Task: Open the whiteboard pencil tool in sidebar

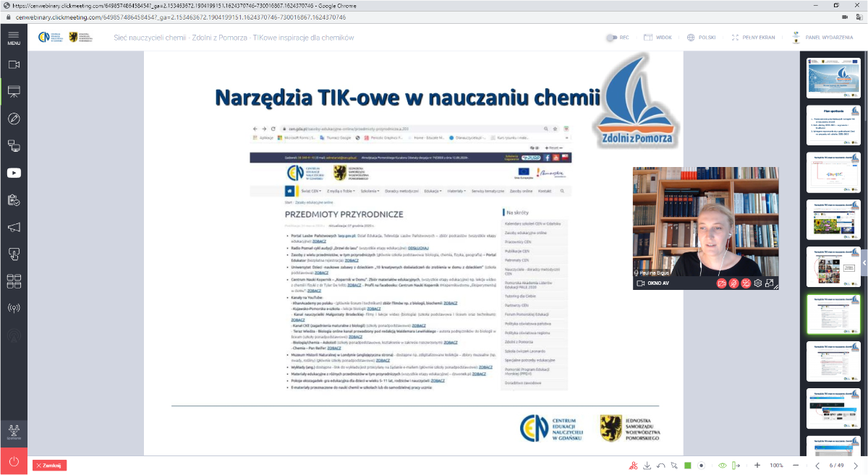Action: click(x=14, y=119)
